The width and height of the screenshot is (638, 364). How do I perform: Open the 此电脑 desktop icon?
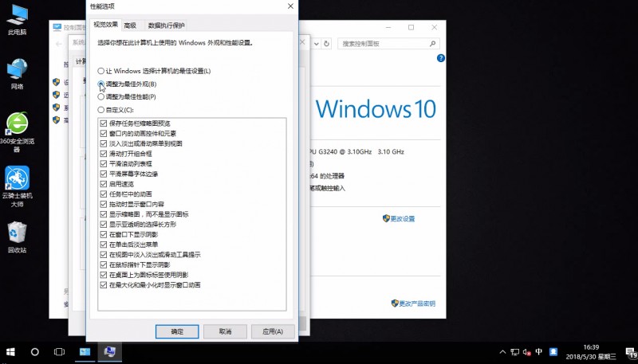17,19
